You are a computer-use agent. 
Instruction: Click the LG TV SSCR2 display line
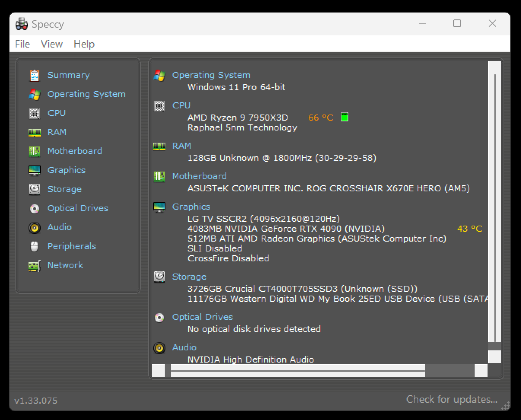[264, 219]
